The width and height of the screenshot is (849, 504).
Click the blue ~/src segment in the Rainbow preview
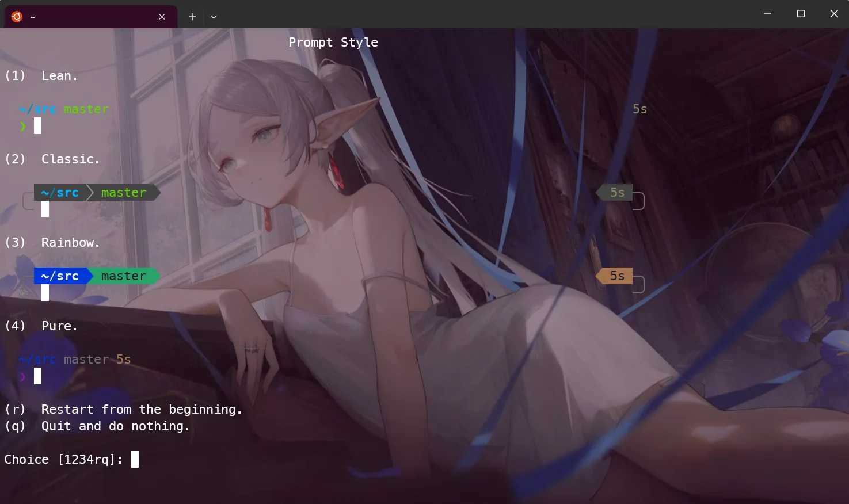click(x=60, y=276)
